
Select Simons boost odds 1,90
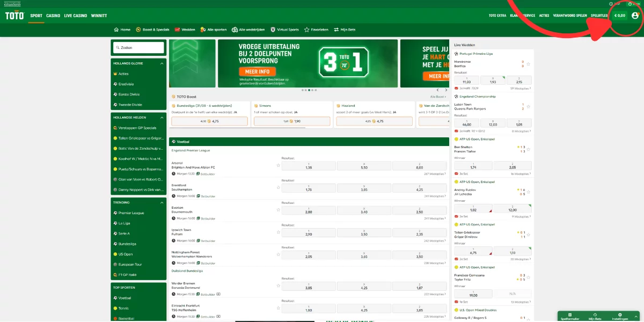[292, 121]
